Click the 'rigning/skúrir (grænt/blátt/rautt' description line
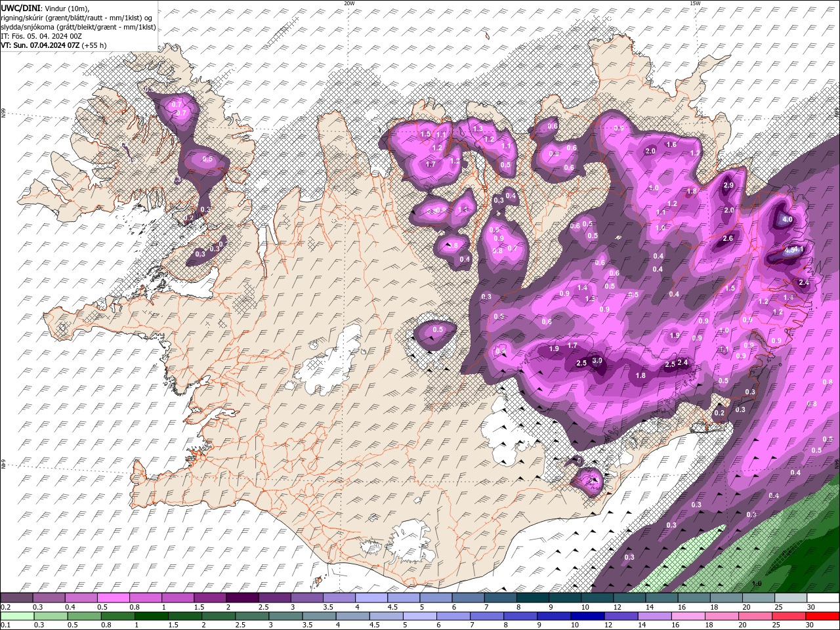The width and height of the screenshot is (840, 630). pos(77,18)
